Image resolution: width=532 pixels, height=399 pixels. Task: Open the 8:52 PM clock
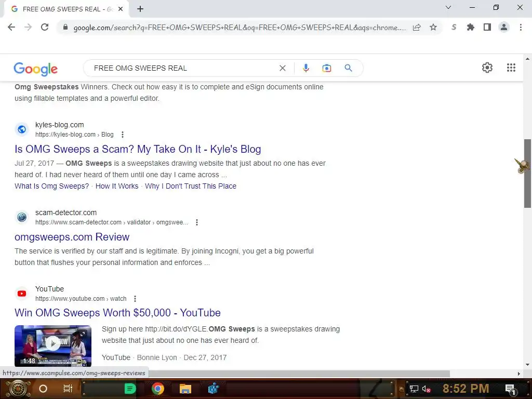465,389
